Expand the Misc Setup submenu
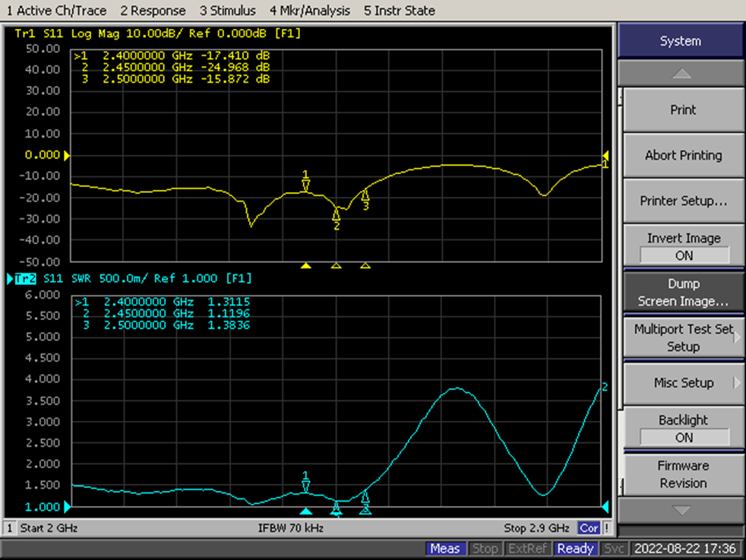The height and width of the screenshot is (560, 746). pos(683,383)
